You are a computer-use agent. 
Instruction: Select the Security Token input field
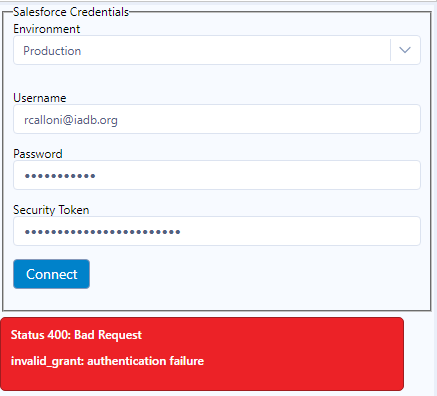217,231
